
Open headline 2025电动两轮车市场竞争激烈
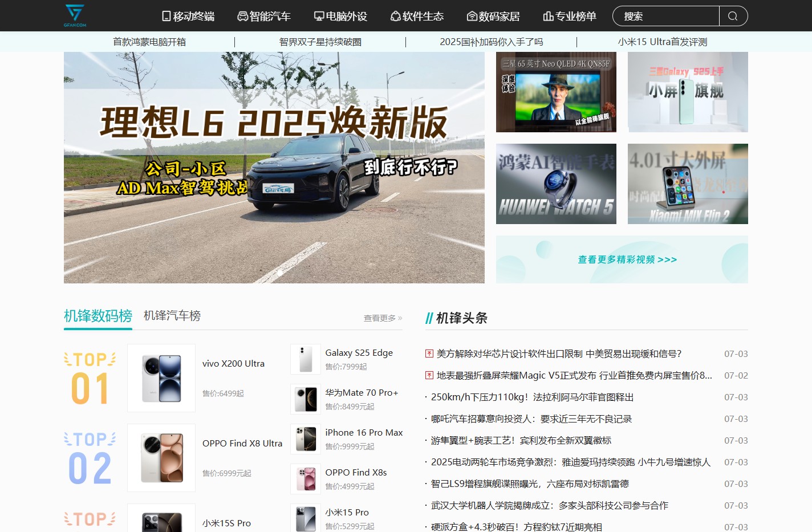[571, 462]
